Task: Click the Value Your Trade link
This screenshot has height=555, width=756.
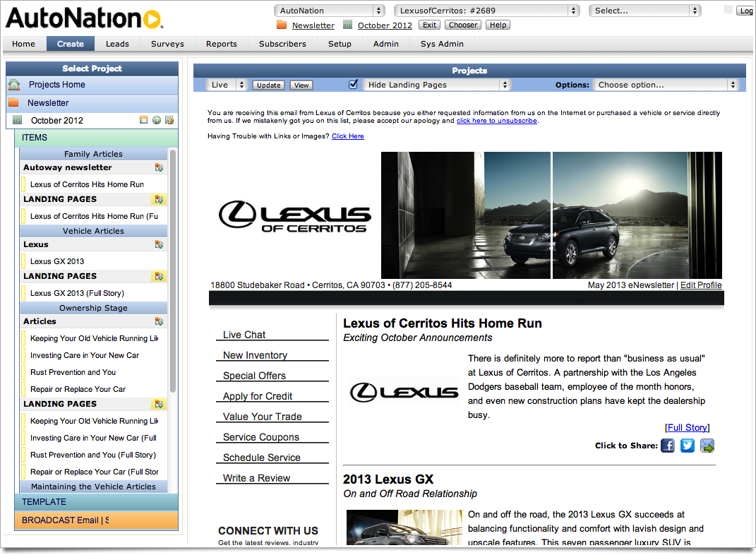Action: (x=263, y=417)
